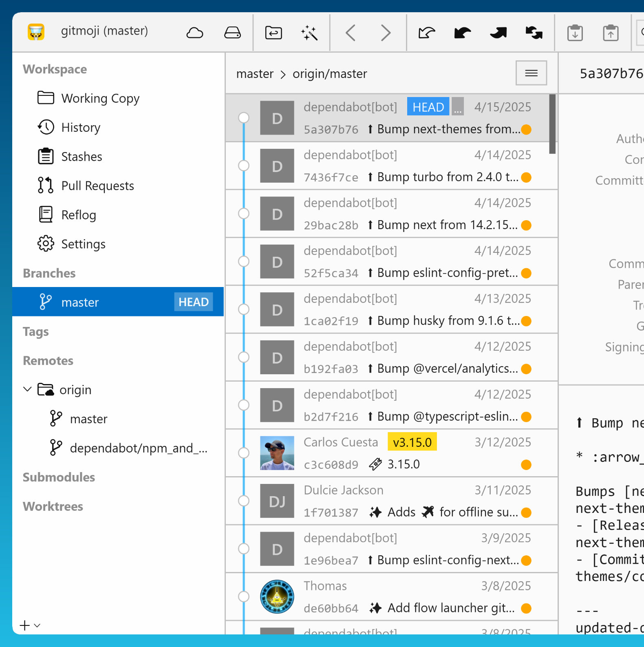Click the sync double arrows icon
This screenshot has width=644, height=647.
tap(534, 33)
